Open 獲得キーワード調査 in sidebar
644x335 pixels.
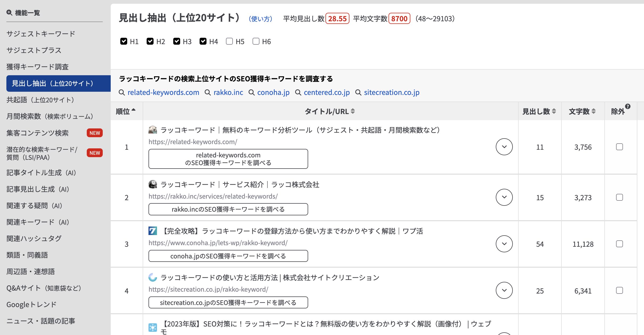coord(38,67)
